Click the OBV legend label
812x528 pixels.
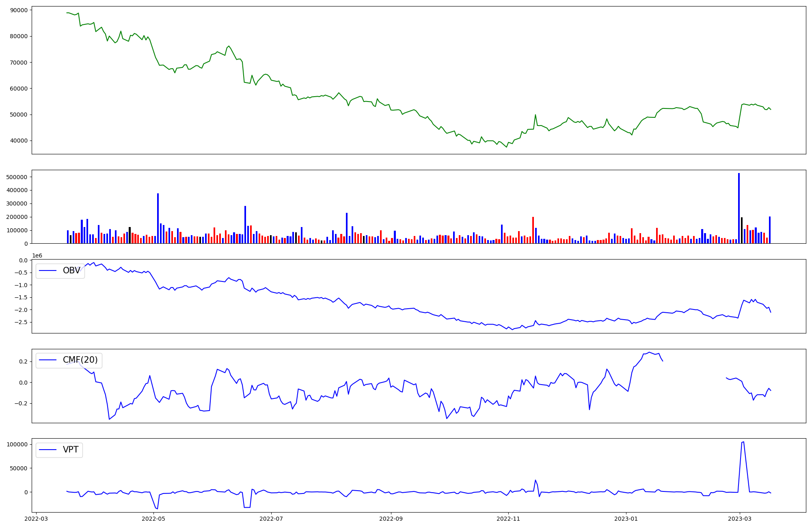point(71,270)
